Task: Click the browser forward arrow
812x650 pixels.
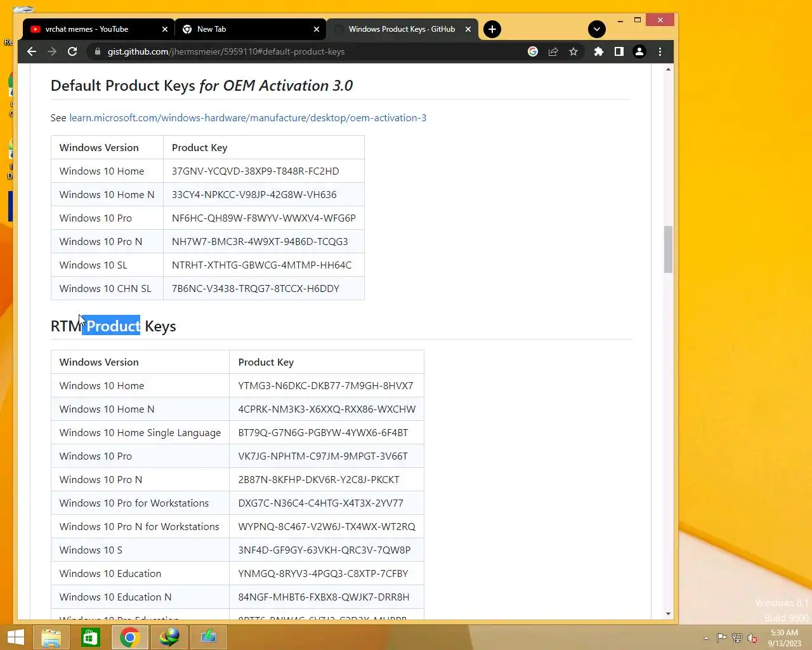Action: [x=52, y=51]
